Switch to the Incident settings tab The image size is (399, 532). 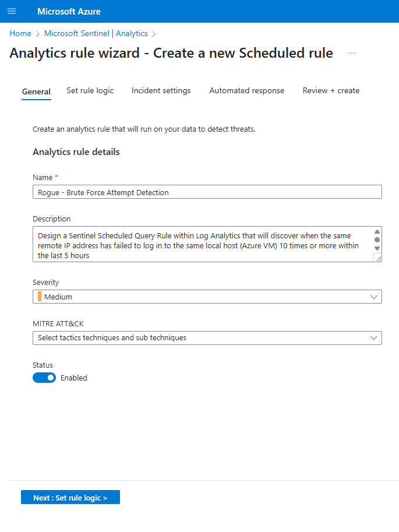coord(161,90)
